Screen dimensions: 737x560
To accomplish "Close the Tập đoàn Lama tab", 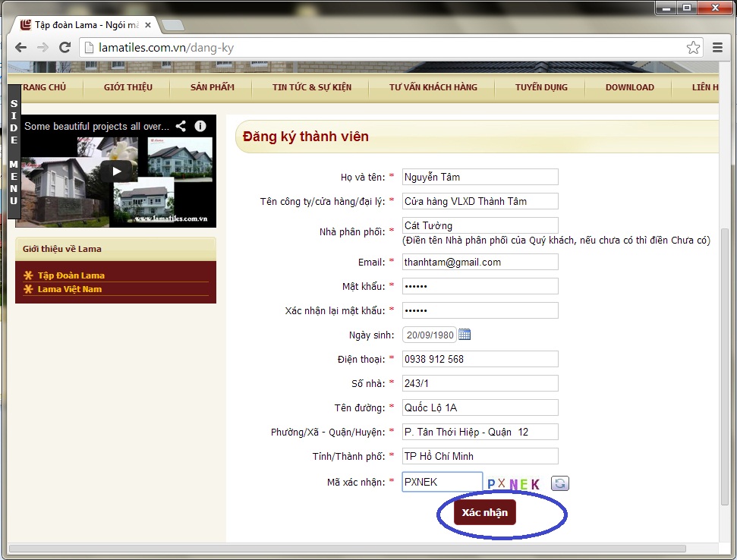I will [148, 25].
